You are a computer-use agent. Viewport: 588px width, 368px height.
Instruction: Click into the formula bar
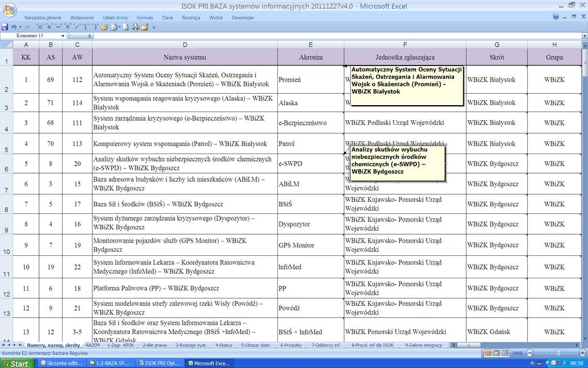click(338, 36)
